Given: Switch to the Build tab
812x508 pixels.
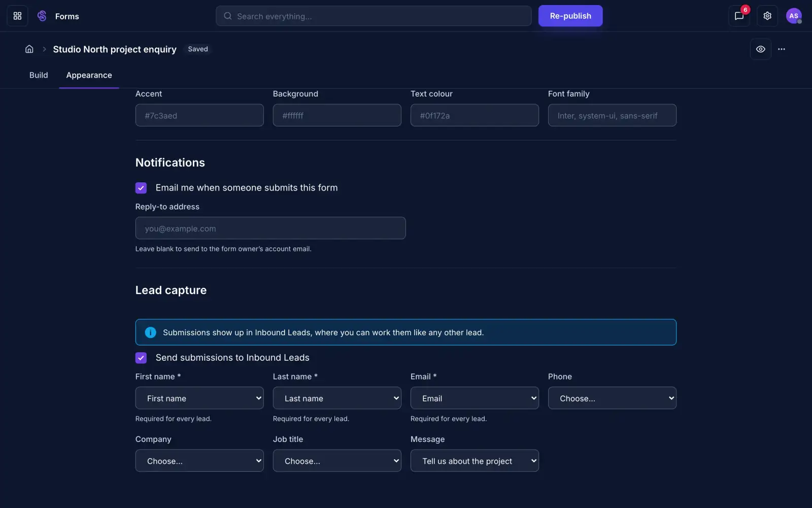Looking at the screenshot, I should [x=39, y=75].
